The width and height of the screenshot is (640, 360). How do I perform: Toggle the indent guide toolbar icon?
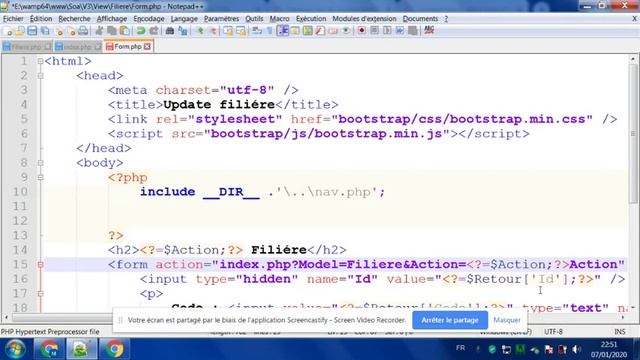pyautogui.click(x=282, y=31)
